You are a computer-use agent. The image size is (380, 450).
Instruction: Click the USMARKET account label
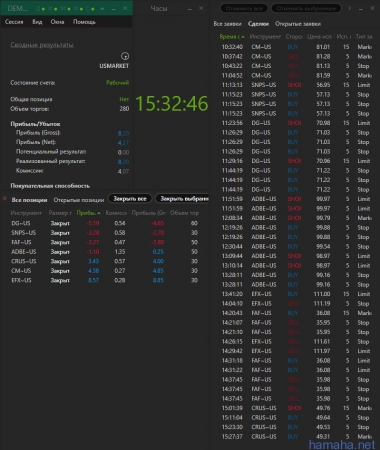click(x=114, y=66)
